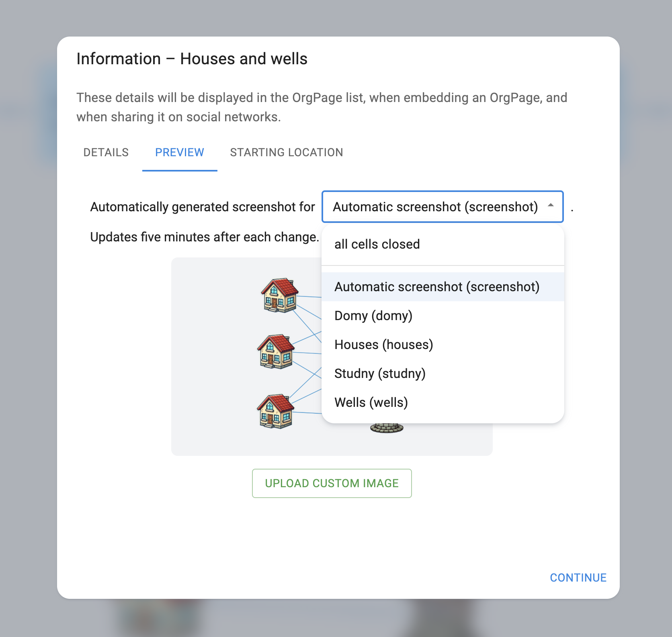
Task: Pick 'Studny (studny)' from the options
Action: [x=380, y=373]
